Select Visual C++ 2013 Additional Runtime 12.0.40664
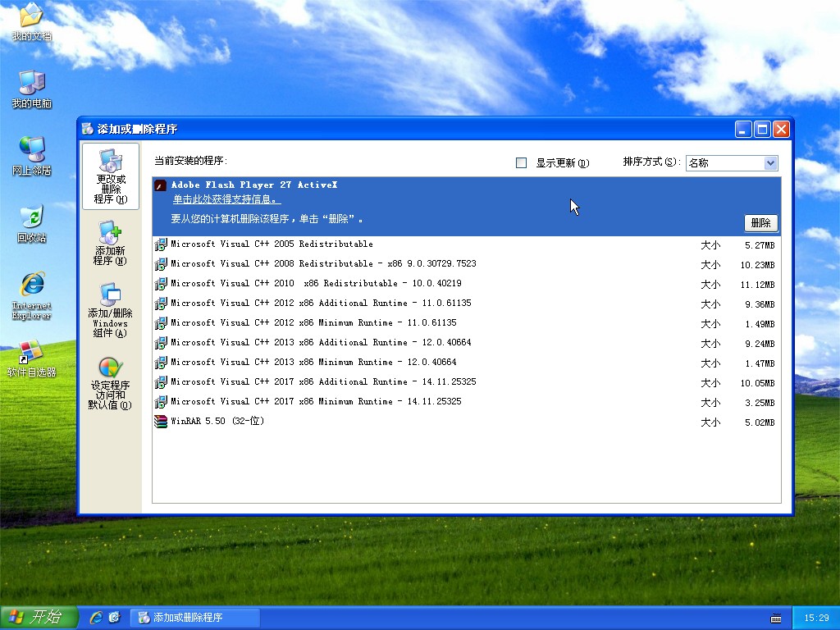The height and width of the screenshot is (630, 840). click(x=466, y=344)
